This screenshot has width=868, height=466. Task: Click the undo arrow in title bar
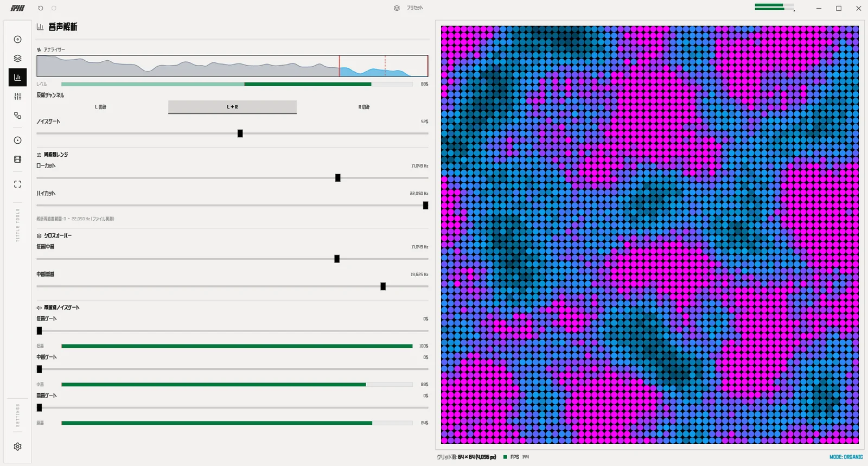[x=41, y=8]
